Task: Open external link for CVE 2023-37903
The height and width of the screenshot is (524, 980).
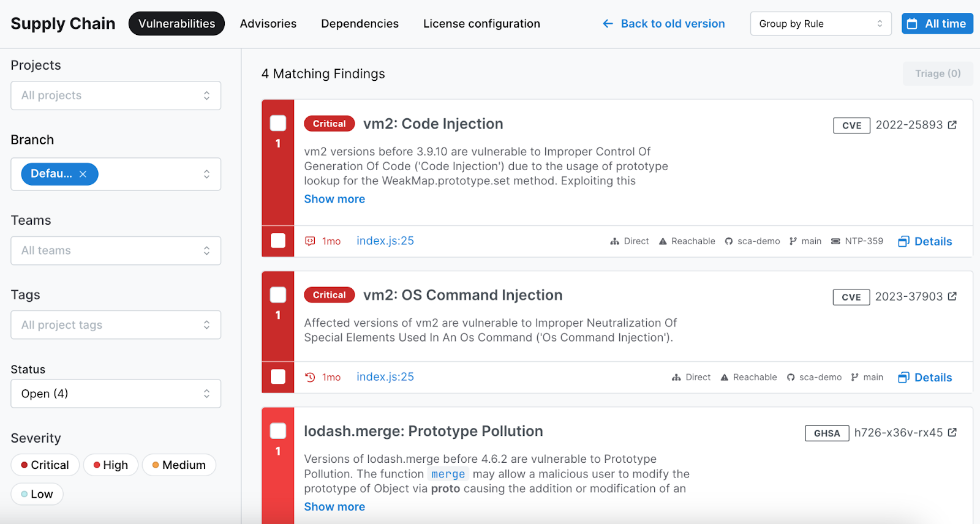Action: (952, 296)
